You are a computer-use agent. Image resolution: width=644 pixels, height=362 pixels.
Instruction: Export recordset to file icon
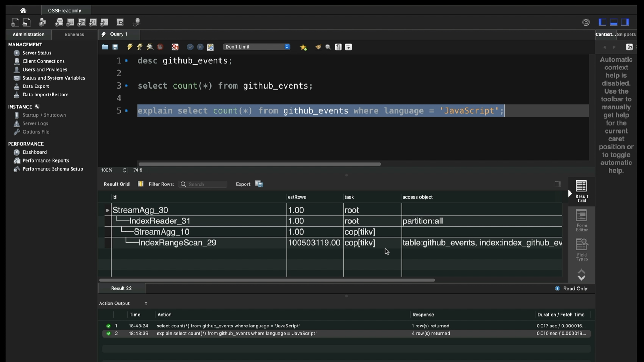click(x=259, y=184)
